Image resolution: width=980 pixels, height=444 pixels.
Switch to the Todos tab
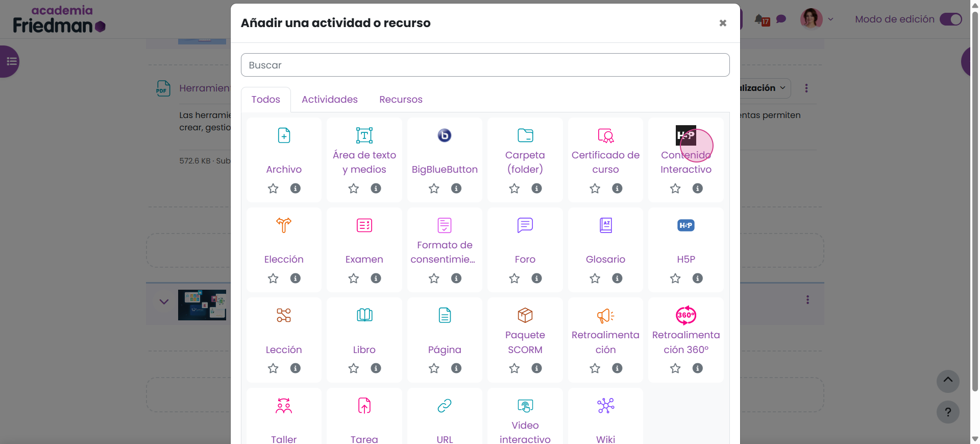(x=265, y=100)
